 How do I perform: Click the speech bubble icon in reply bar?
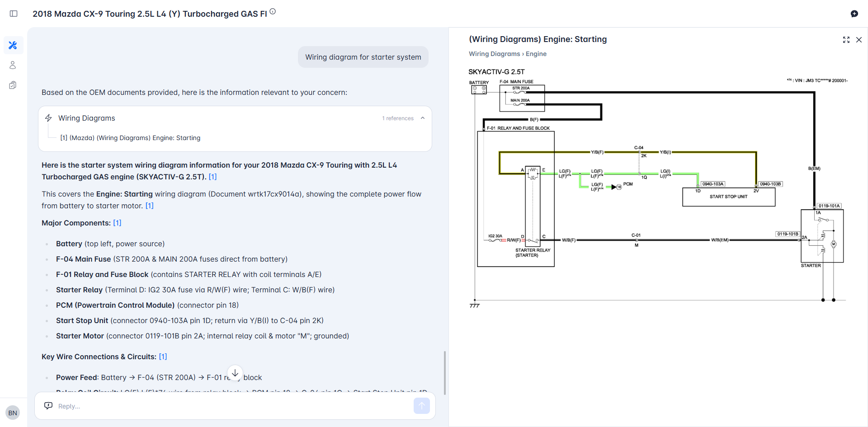(x=48, y=405)
